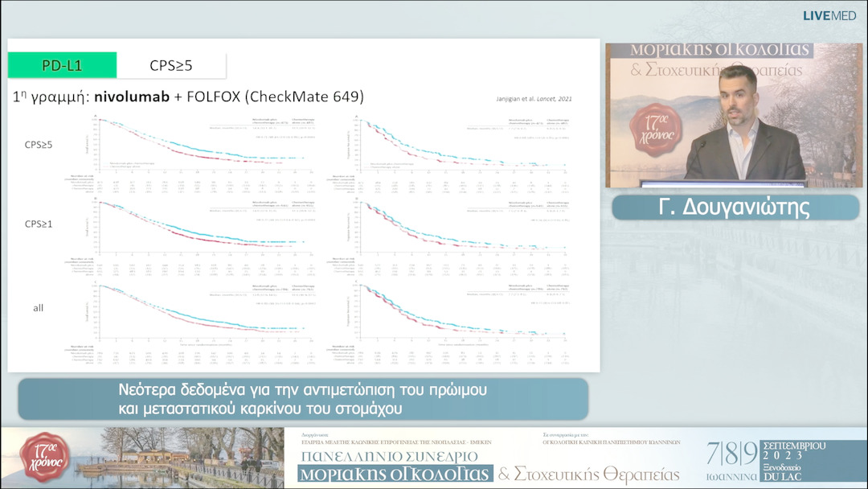Click the bottom-right 'all' progression-free chart
This screenshot has width=868, height=489.
[x=449, y=323]
